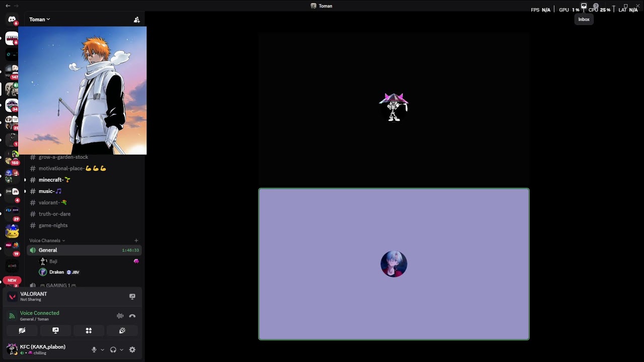Open the soundboard button
The image size is (644, 362).
tap(122, 330)
